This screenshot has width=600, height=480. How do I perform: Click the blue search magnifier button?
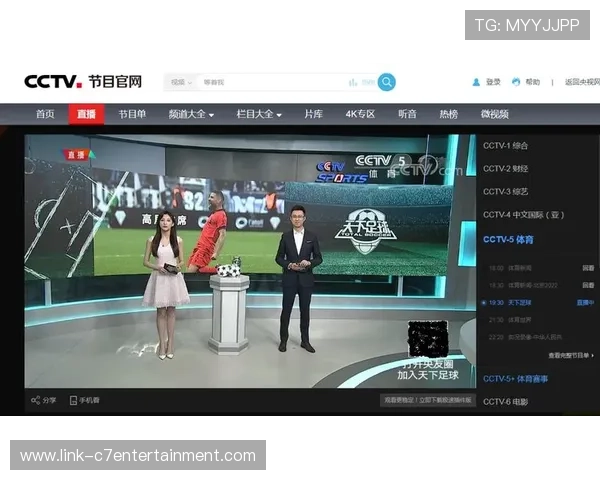(x=386, y=82)
